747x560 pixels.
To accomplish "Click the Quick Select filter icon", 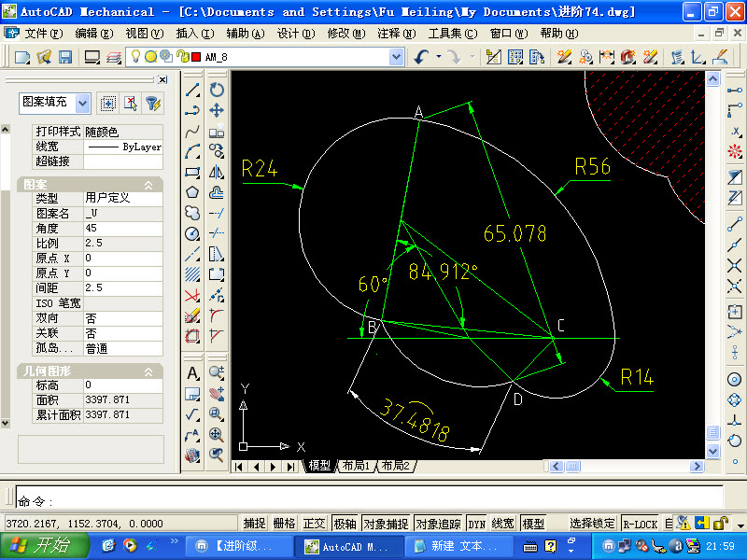I will (x=153, y=104).
